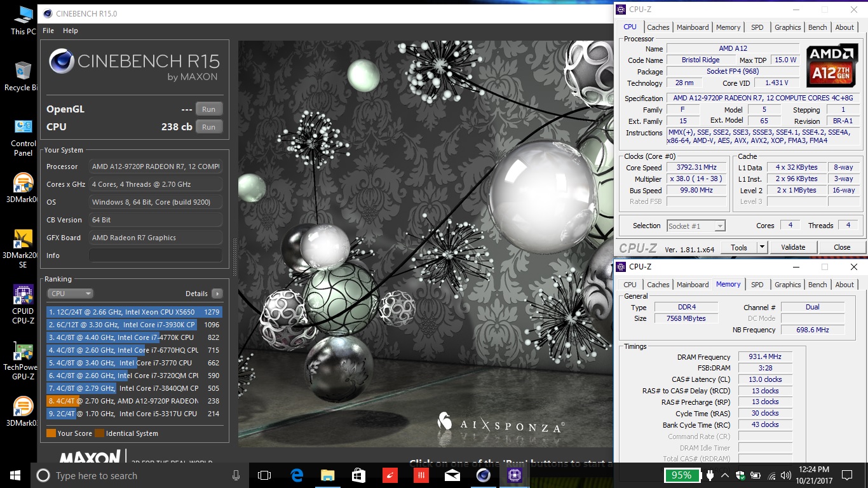This screenshot has height=488, width=868.
Task: Select the i7-4770K ranking entry
Action: pyautogui.click(x=134, y=337)
